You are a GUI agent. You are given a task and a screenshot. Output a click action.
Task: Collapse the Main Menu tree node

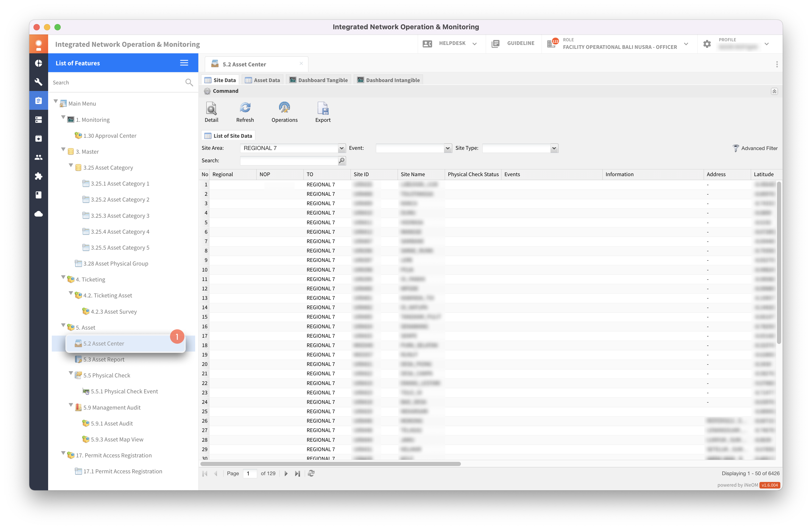pyautogui.click(x=56, y=102)
